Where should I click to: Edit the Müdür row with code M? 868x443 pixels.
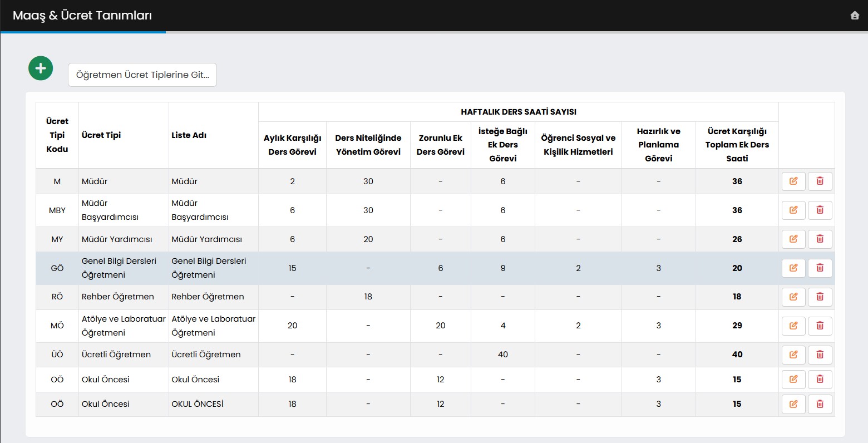click(x=793, y=181)
